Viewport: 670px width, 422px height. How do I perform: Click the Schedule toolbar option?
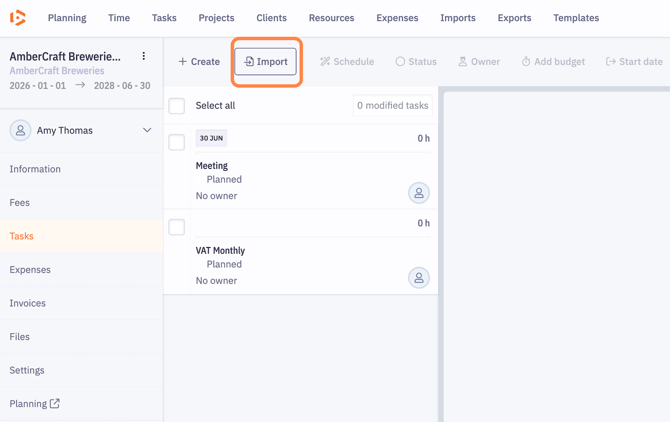(347, 62)
